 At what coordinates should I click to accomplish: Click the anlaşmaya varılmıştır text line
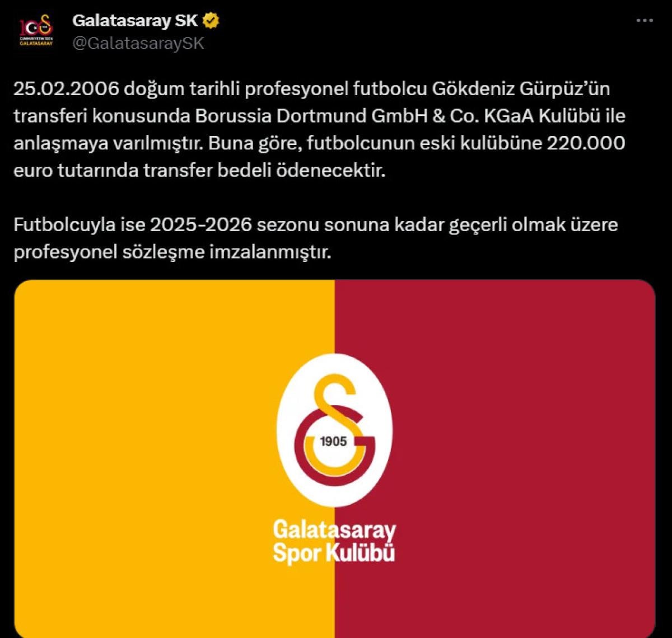(110, 143)
